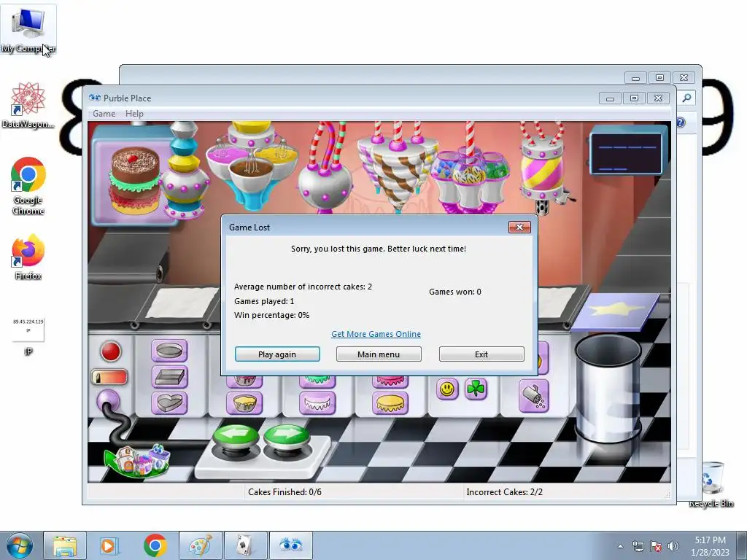Switch to Solitaire in the taskbar
Image resolution: width=747 pixels, height=560 pixels.
point(245,545)
